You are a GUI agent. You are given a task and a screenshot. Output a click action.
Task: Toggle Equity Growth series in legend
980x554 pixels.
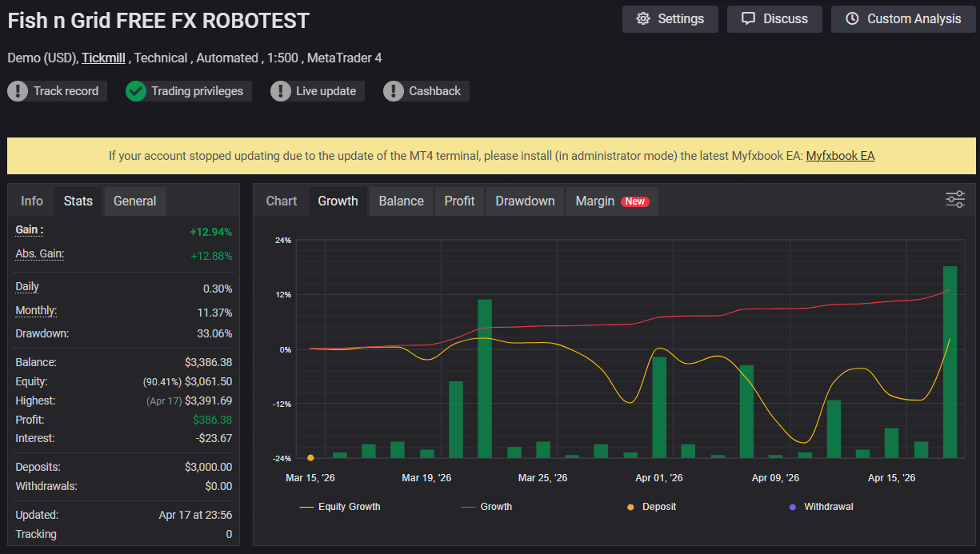point(340,507)
